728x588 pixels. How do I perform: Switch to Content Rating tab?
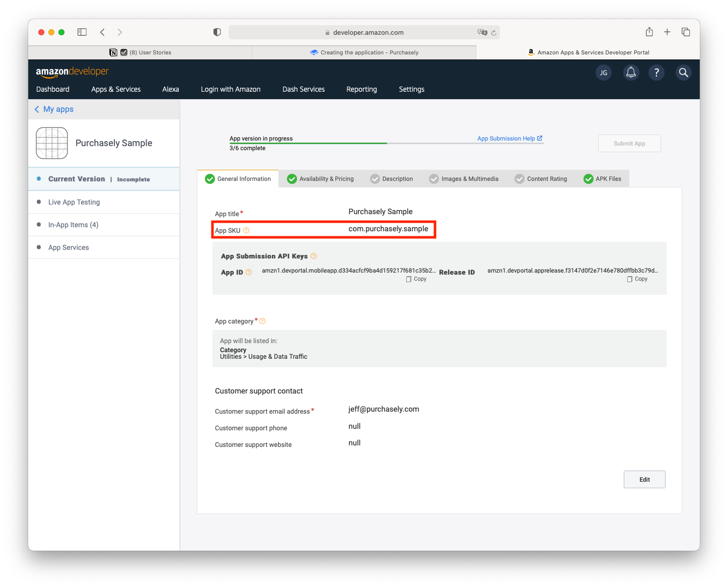coord(541,179)
